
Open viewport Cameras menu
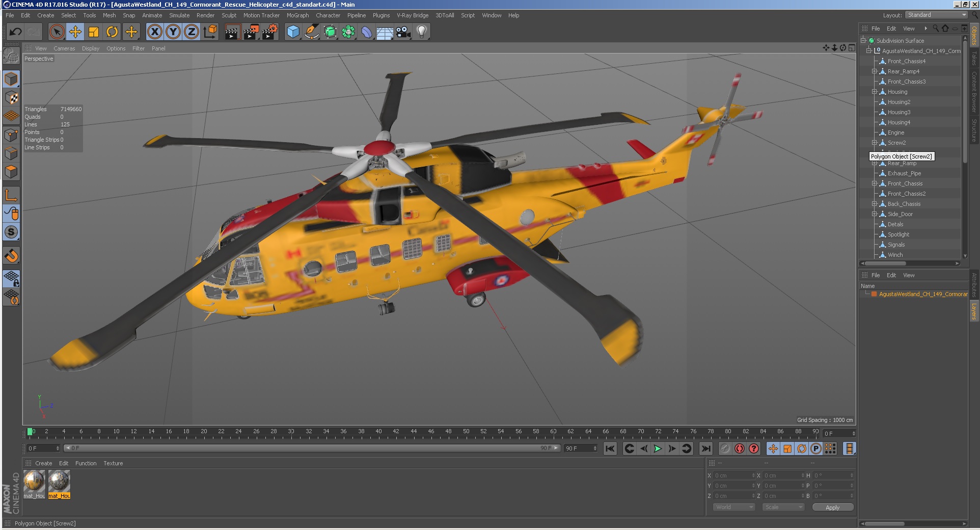tap(64, 48)
